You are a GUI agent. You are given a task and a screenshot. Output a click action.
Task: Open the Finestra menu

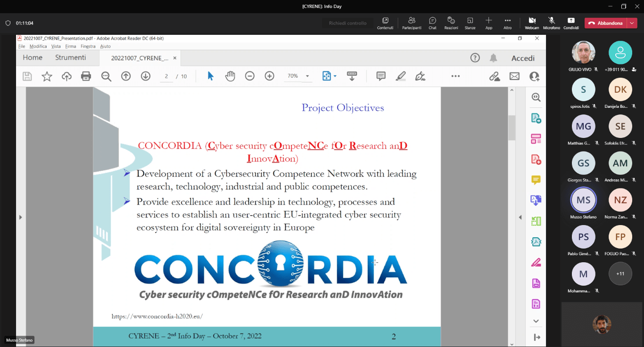88,46
